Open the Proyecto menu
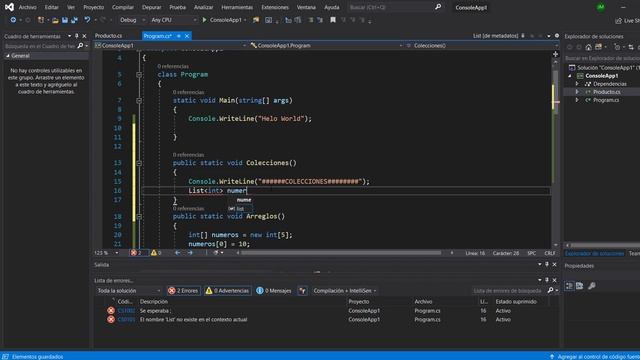640x360 pixels. pyautogui.click(x=93, y=7)
